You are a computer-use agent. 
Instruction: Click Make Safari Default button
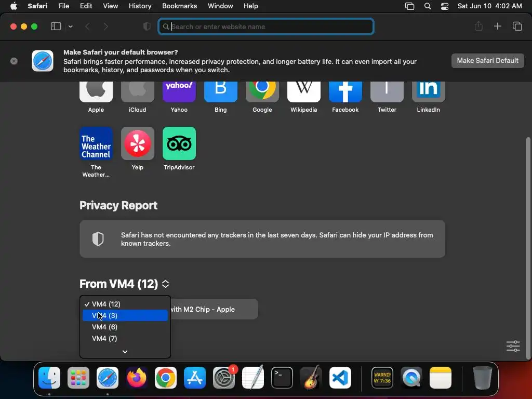[487, 61]
